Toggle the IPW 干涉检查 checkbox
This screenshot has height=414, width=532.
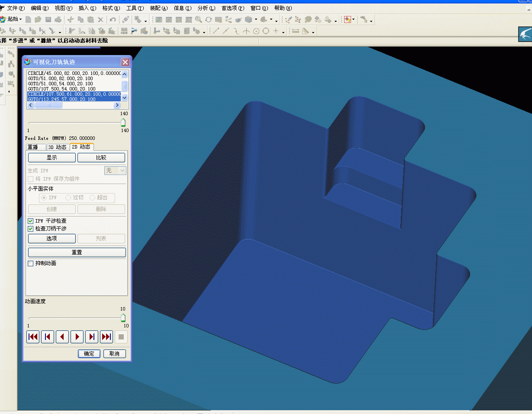point(31,221)
